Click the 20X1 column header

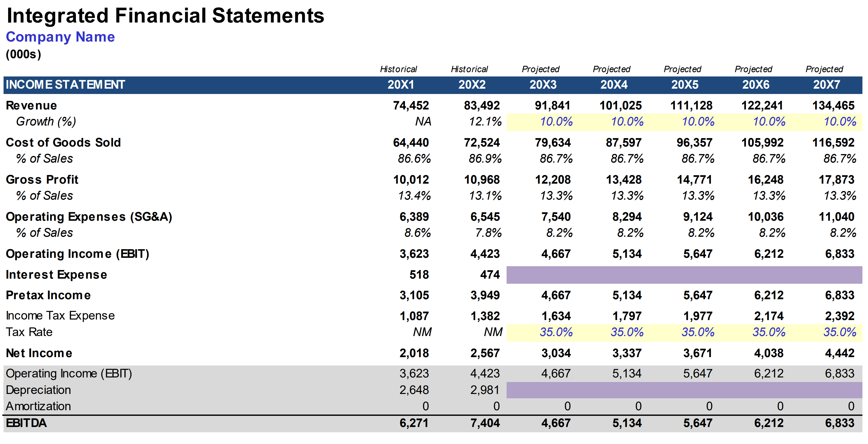[x=401, y=85]
